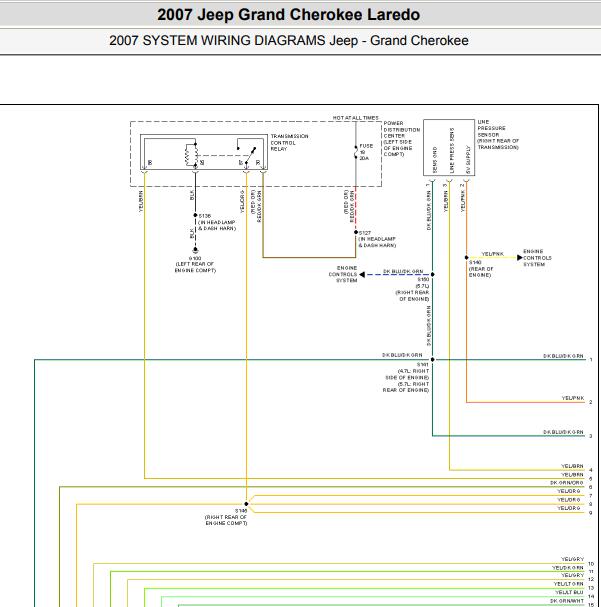Click the S146 (RIGHT REAR OF ENGINE COMPT) label

coord(226,517)
